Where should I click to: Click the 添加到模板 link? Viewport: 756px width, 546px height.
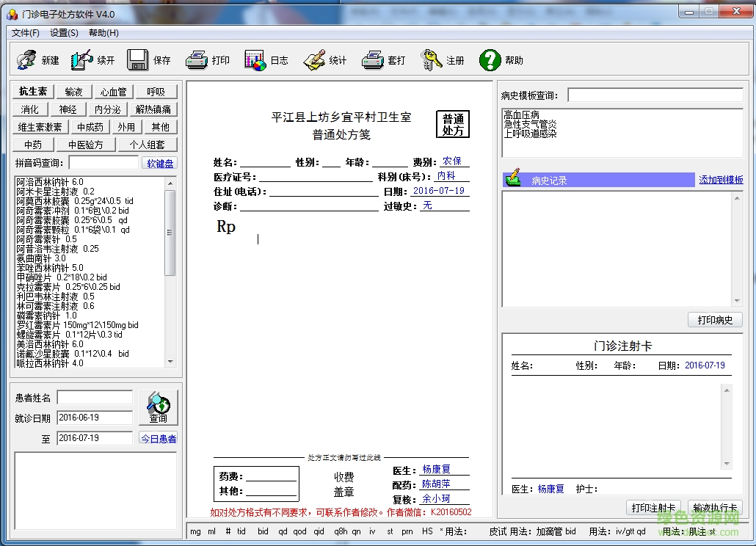721,179
